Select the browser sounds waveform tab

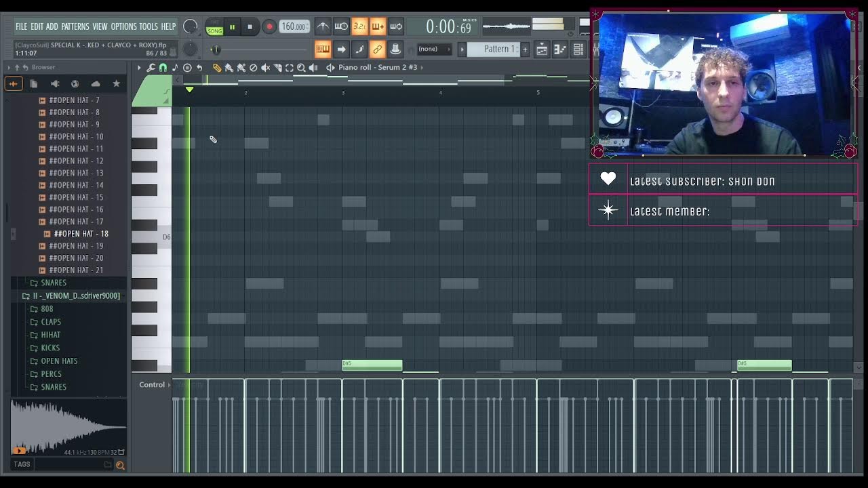[13, 83]
